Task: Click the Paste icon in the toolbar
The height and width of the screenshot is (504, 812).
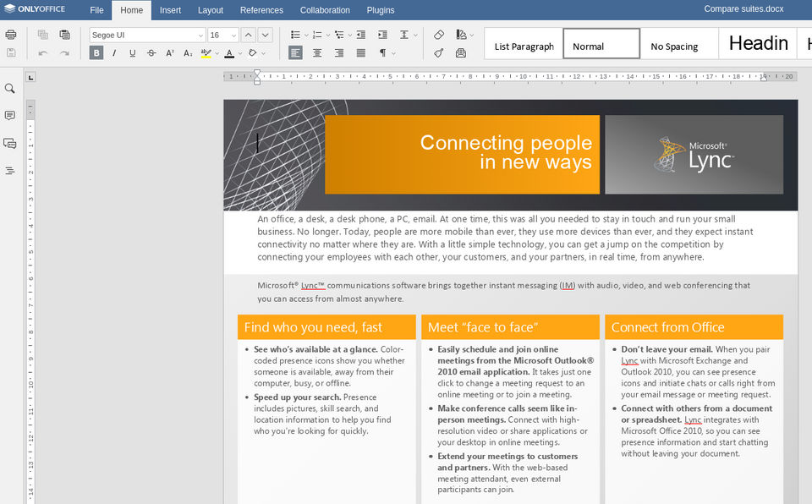Action: click(64, 35)
